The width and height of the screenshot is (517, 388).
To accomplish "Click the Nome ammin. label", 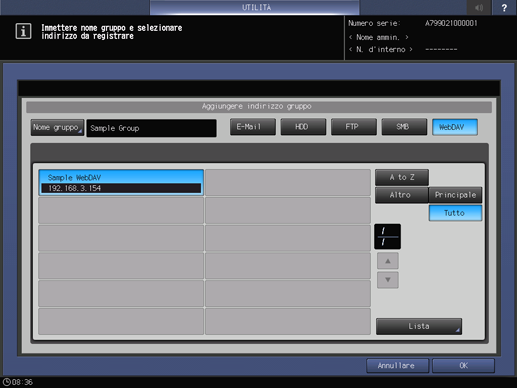I will (x=378, y=37).
